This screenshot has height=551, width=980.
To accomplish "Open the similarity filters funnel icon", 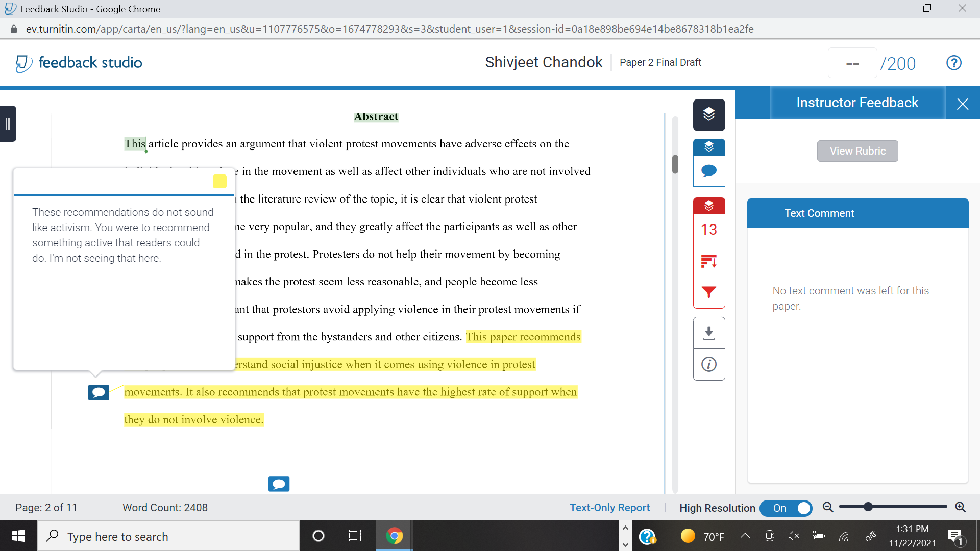I will point(709,292).
